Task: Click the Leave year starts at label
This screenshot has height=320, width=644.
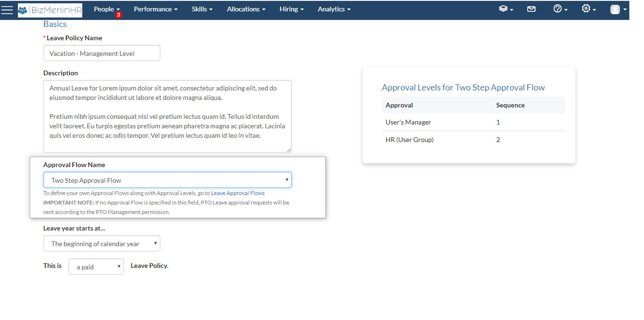Action: click(x=74, y=228)
